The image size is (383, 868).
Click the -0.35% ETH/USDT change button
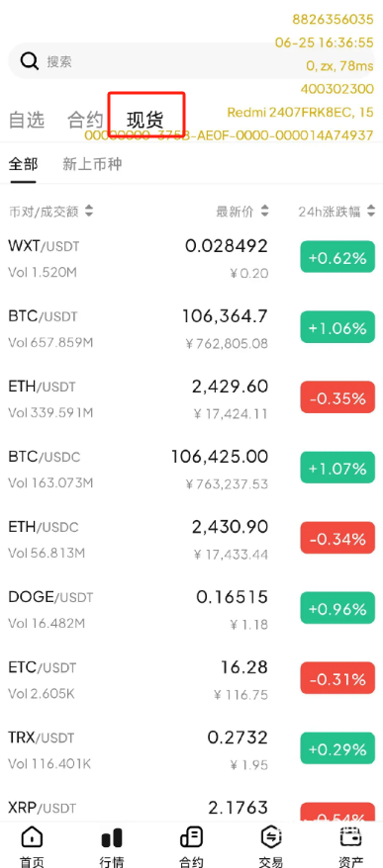click(337, 398)
